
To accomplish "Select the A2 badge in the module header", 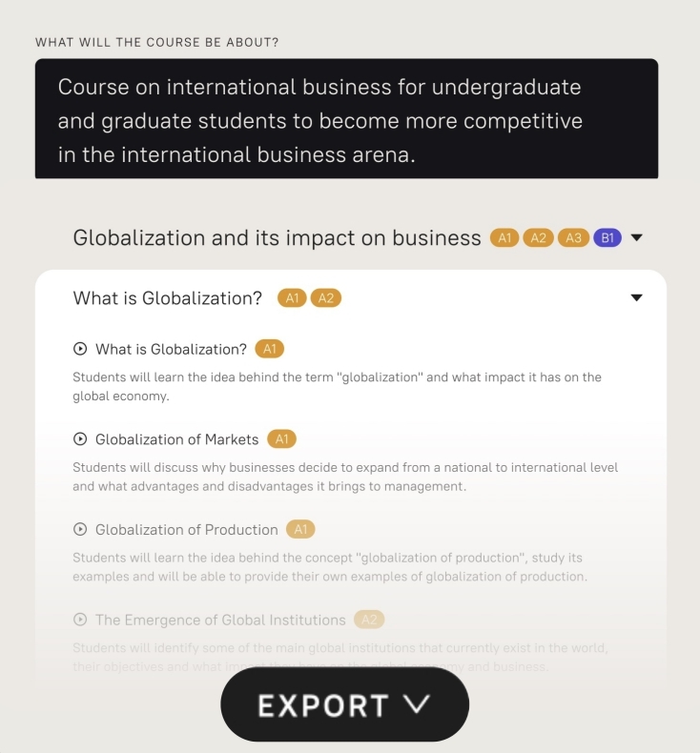I will pyautogui.click(x=538, y=237).
